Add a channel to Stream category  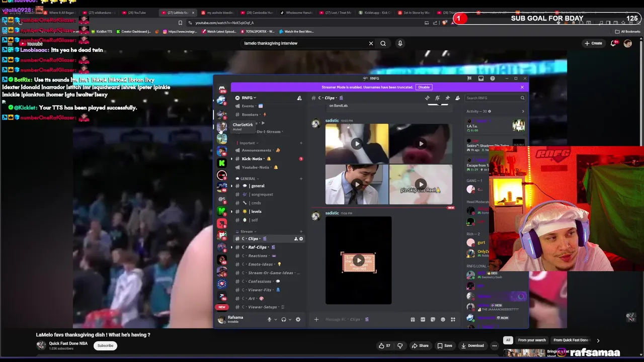(x=301, y=231)
